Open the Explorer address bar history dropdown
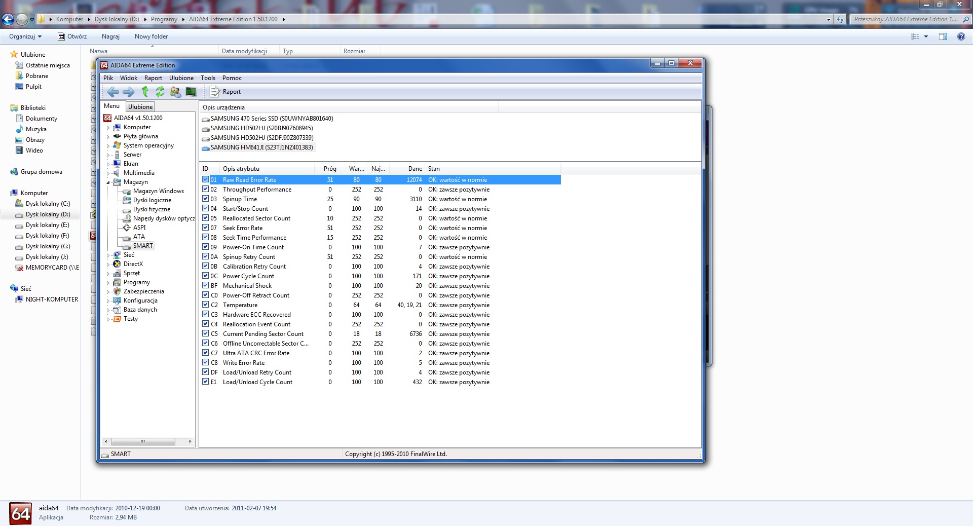This screenshot has width=980, height=526. click(x=828, y=19)
